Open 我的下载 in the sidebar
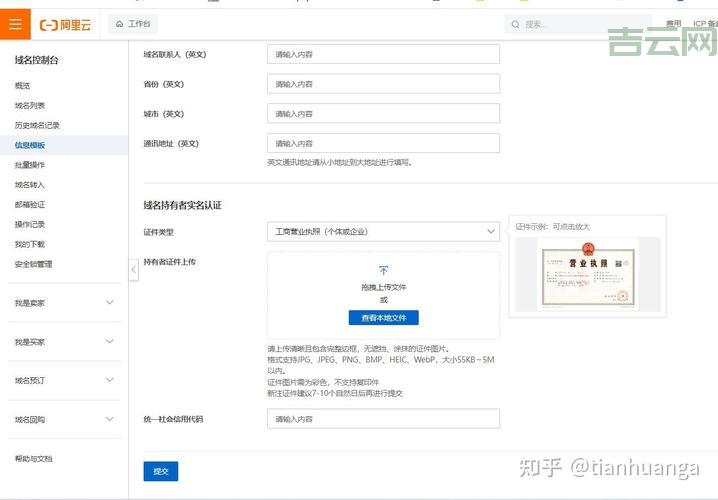Screen dimensions: 718x500 coord(30,244)
